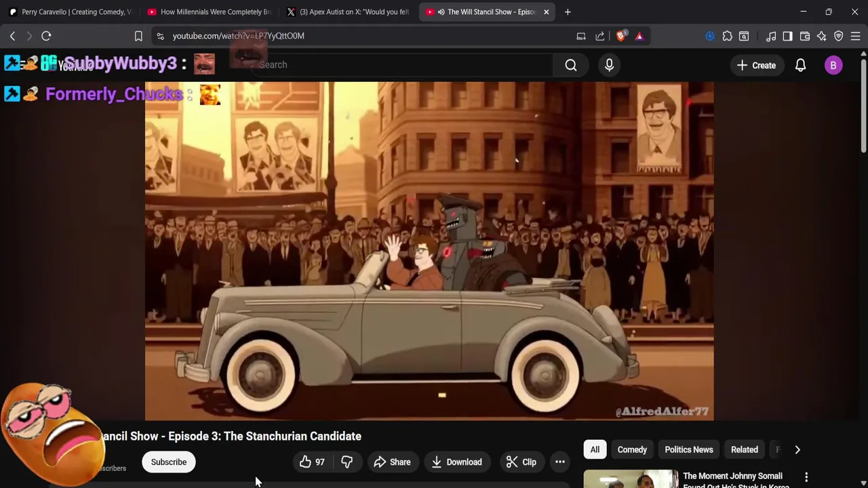View site information icon beside URL

[x=159, y=36]
